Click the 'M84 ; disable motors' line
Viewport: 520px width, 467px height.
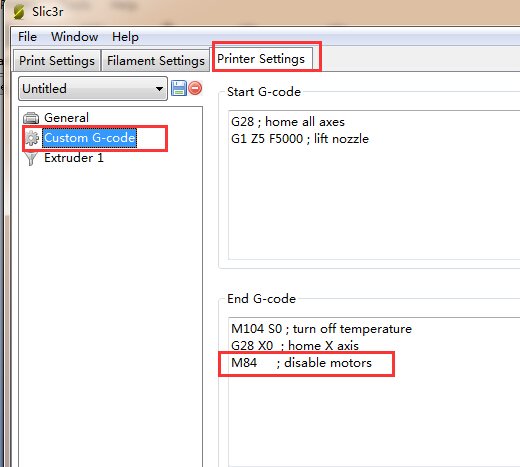pos(301,363)
